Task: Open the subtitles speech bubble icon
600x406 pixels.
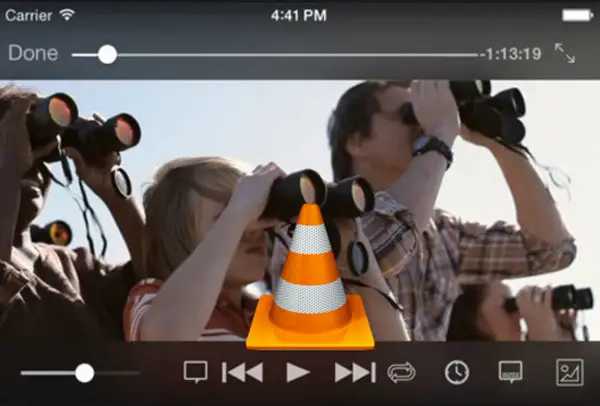Action: coord(196,372)
